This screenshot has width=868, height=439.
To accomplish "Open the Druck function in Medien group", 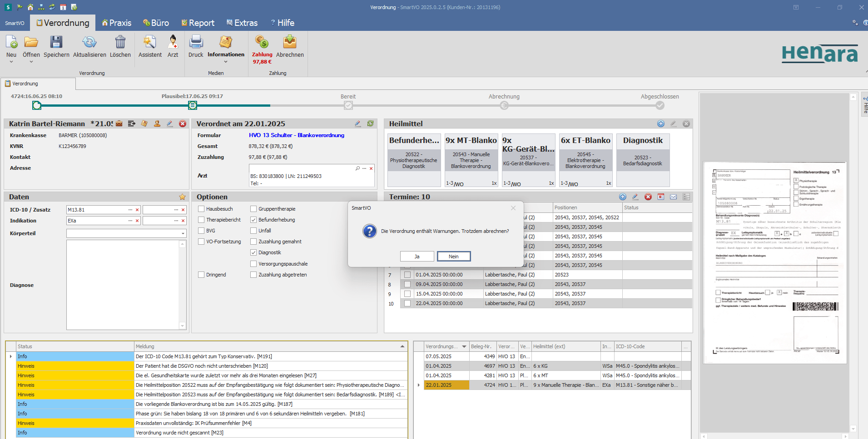I will click(196, 47).
